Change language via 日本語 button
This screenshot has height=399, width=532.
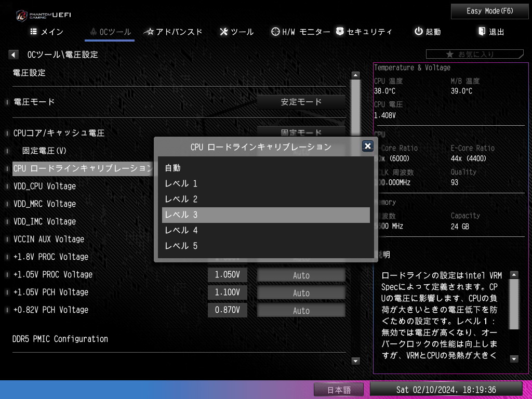point(339,390)
